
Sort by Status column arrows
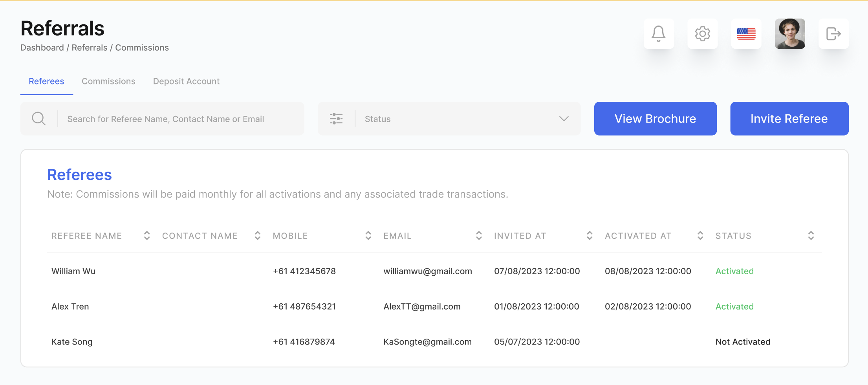(811, 236)
